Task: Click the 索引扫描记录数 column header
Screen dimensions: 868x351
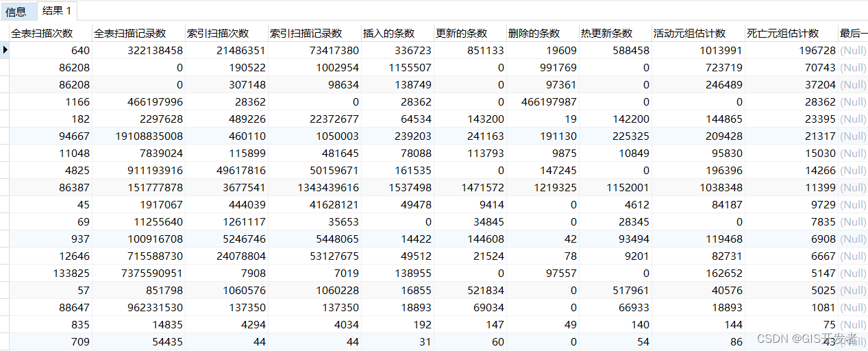Action: (x=314, y=33)
